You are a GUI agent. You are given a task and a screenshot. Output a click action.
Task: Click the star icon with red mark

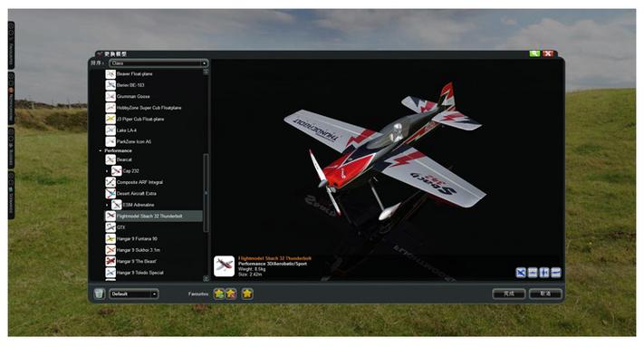[231, 294]
